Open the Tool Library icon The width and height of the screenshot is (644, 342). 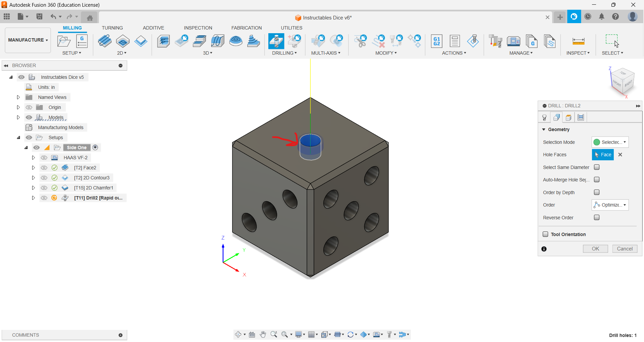495,41
